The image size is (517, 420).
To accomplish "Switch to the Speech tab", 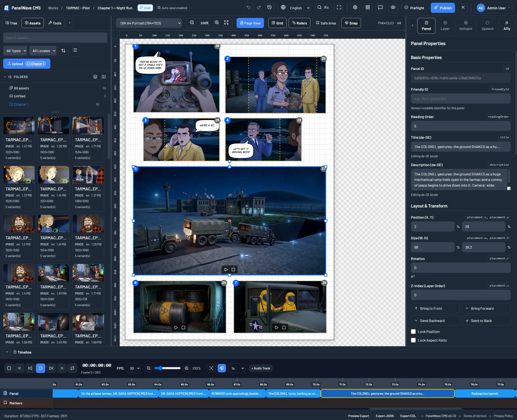I will point(487,26).
